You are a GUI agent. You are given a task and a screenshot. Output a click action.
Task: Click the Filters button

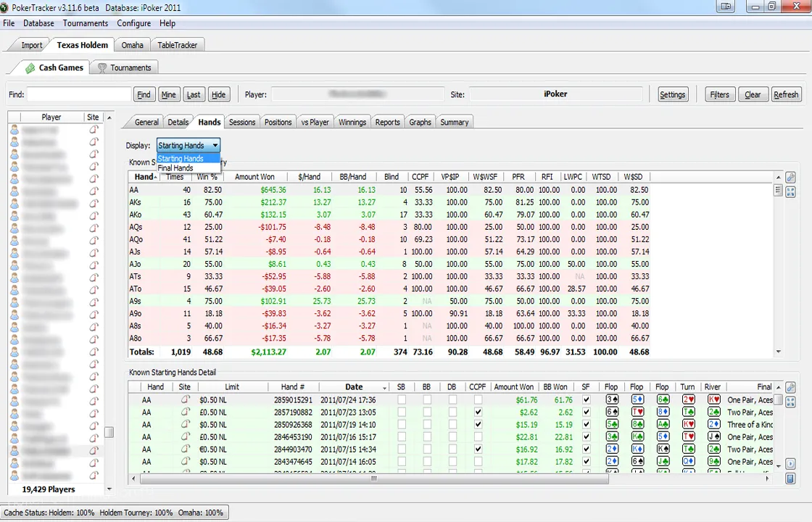click(719, 94)
